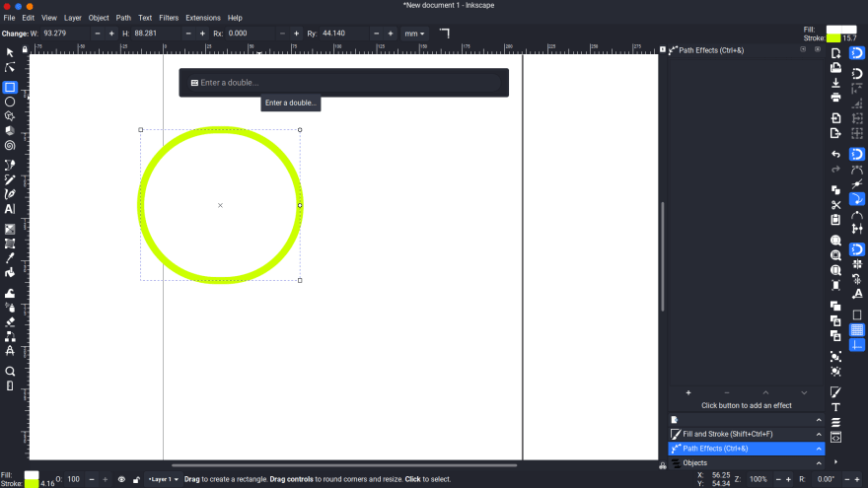Select the Spray tool
The width and height of the screenshot is (868, 488).
click(10, 307)
